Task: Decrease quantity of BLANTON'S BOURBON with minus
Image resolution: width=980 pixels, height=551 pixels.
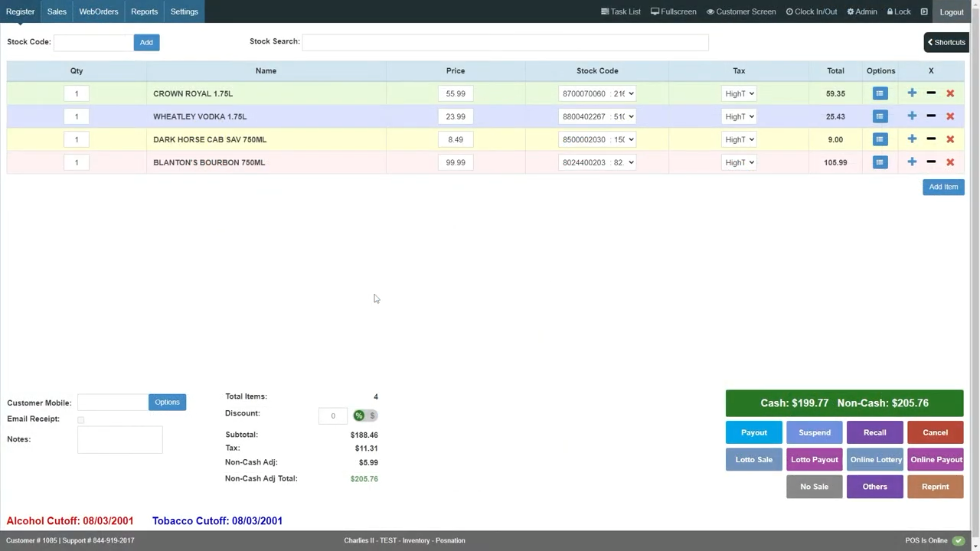Action: click(x=931, y=162)
